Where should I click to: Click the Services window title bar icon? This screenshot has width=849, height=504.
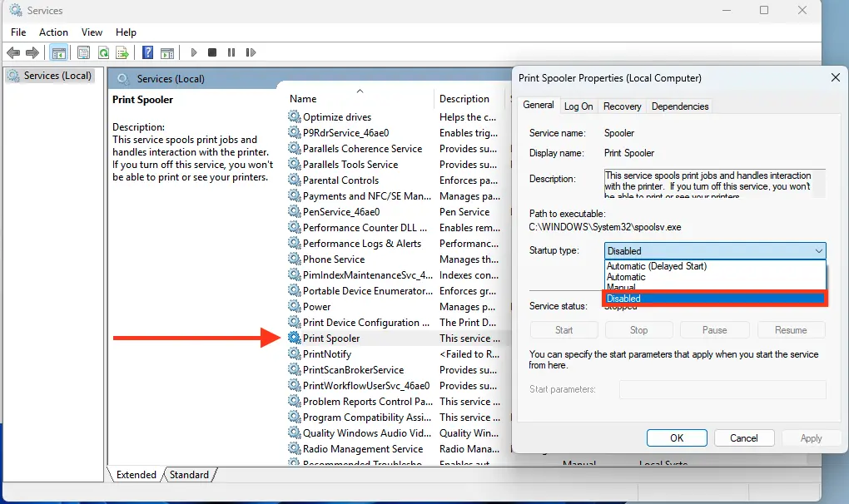point(16,10)
